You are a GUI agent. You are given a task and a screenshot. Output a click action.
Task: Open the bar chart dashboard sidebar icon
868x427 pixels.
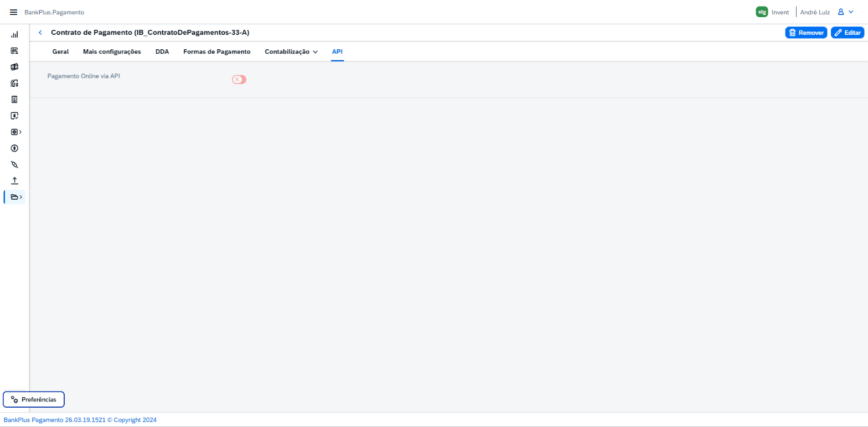[14, 34]
